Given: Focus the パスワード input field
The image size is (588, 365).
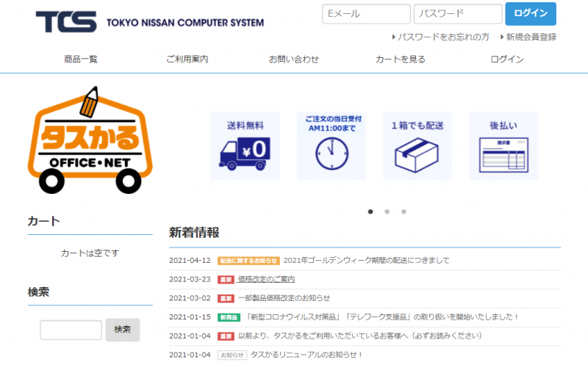Looking at the screenshot, I should tap(458, 14).
